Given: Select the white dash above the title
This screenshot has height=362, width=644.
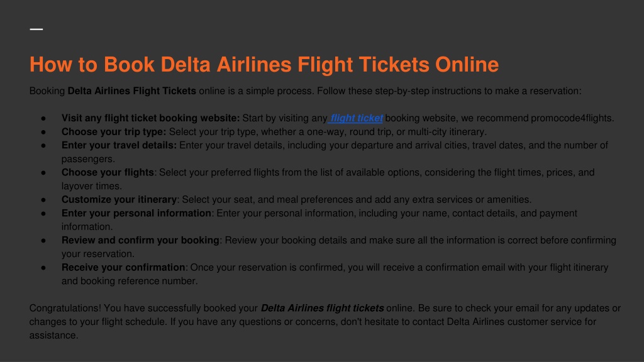Looking at the screenshot, I should (36, 29).
